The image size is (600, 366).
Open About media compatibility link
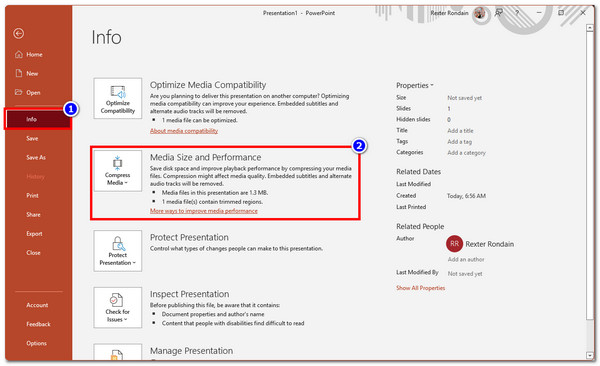(184, 131)
